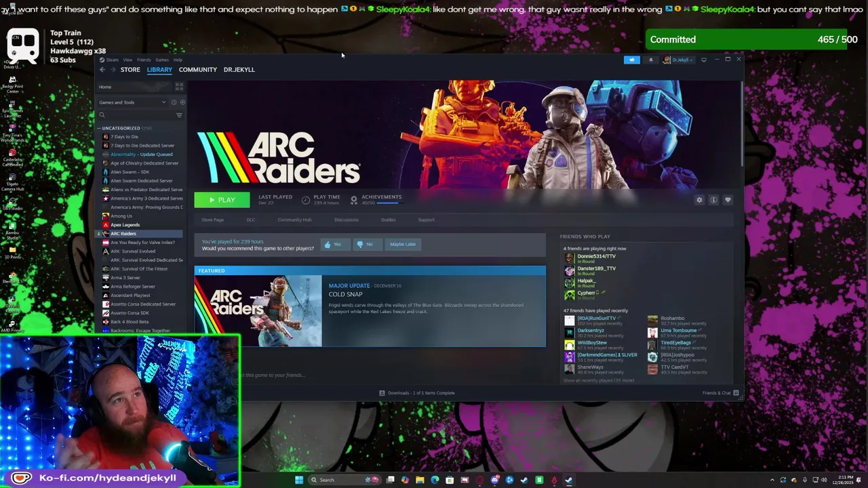Click the library page vertical scrollbar
Screen dimensions: 868x488
743,124
